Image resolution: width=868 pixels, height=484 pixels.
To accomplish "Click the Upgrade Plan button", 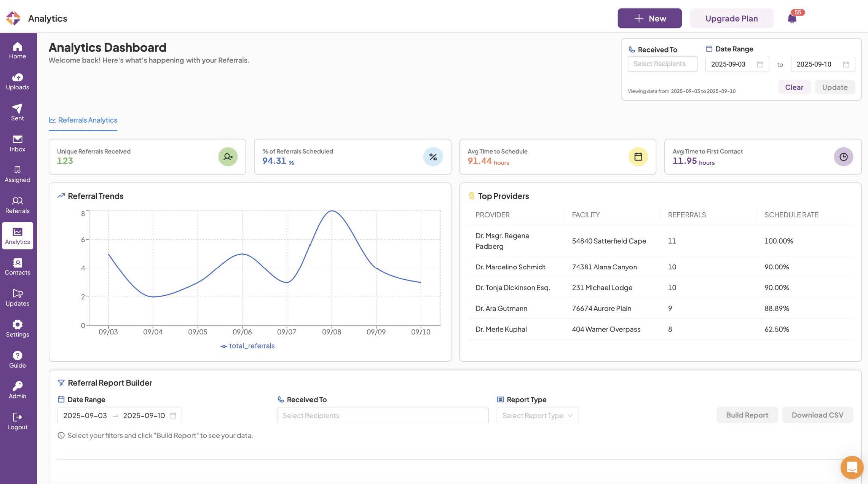I will coord(731,18).
